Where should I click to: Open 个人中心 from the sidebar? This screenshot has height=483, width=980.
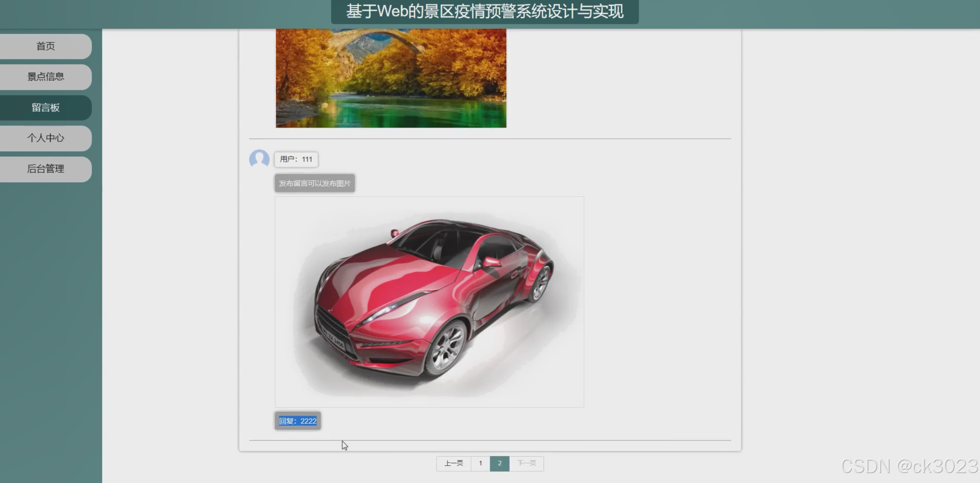tap(46, 138)
